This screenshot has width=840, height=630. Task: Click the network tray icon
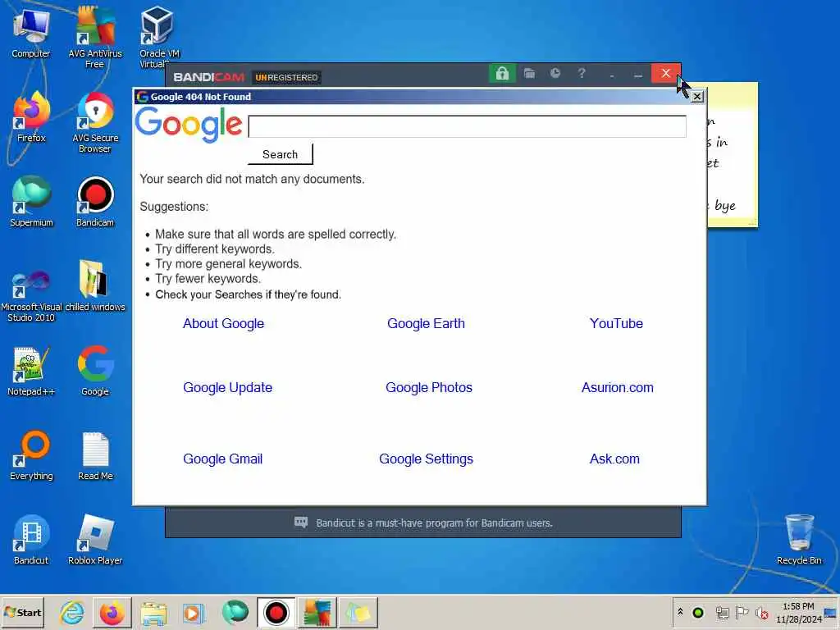(722, 612)
